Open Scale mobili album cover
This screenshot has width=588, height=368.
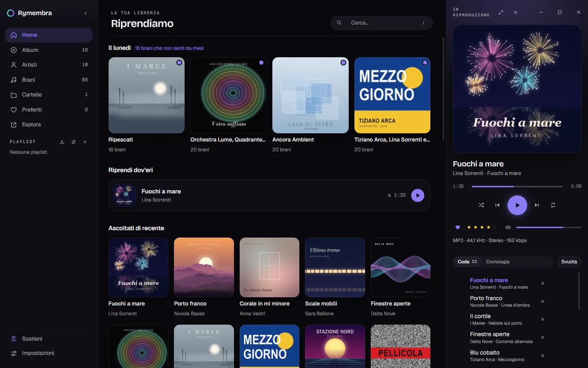335,267
